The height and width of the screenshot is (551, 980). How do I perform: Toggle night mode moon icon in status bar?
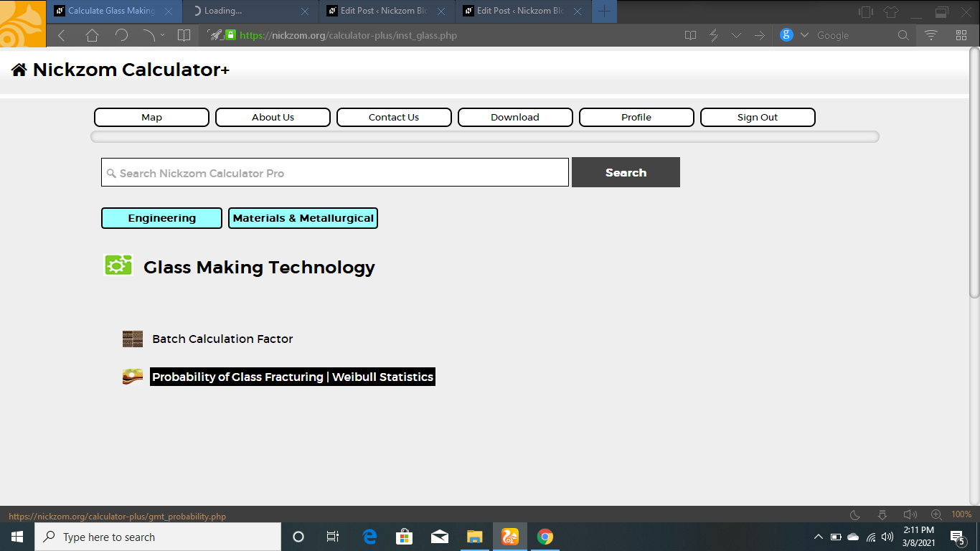[x=855, y=514]
